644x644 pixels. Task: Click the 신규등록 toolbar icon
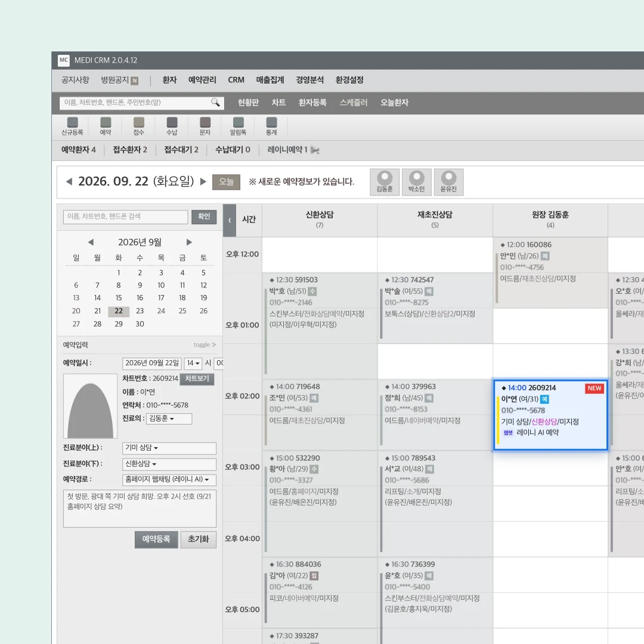(72, 126)
